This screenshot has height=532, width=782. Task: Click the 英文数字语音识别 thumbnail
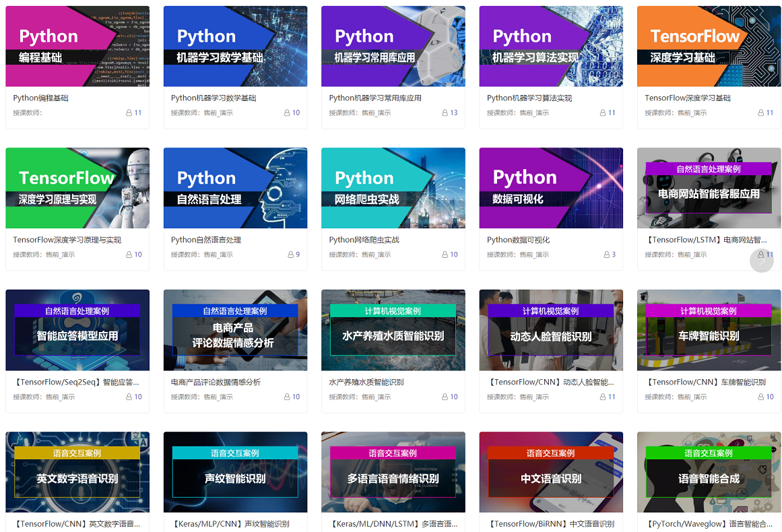(77, 471)
